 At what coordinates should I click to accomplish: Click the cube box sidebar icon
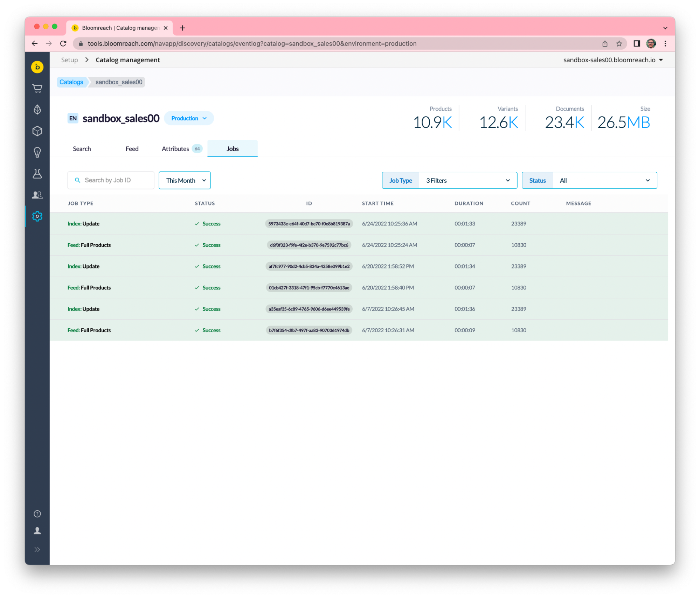pos(37,131)
